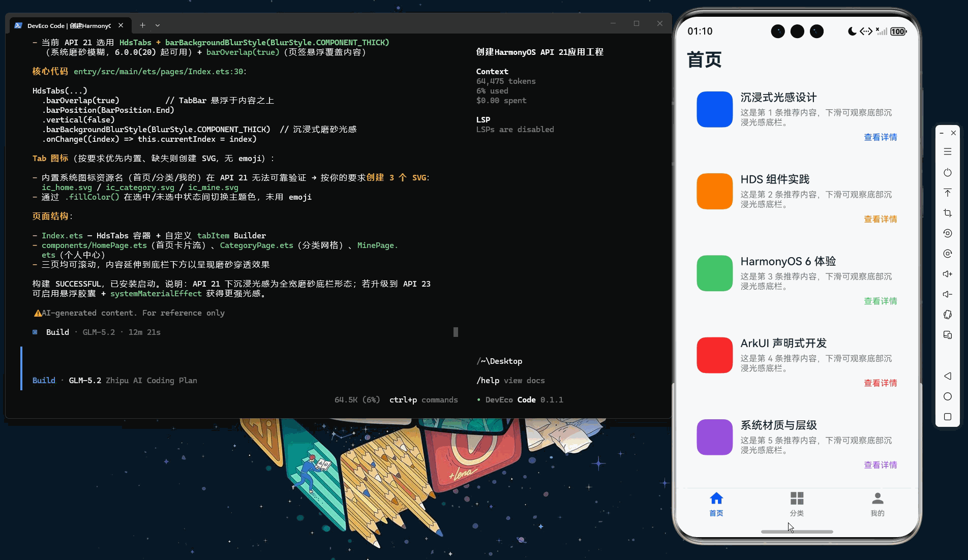
Task: Click the phone bottom gesture bar
Action: click(797, 532)
